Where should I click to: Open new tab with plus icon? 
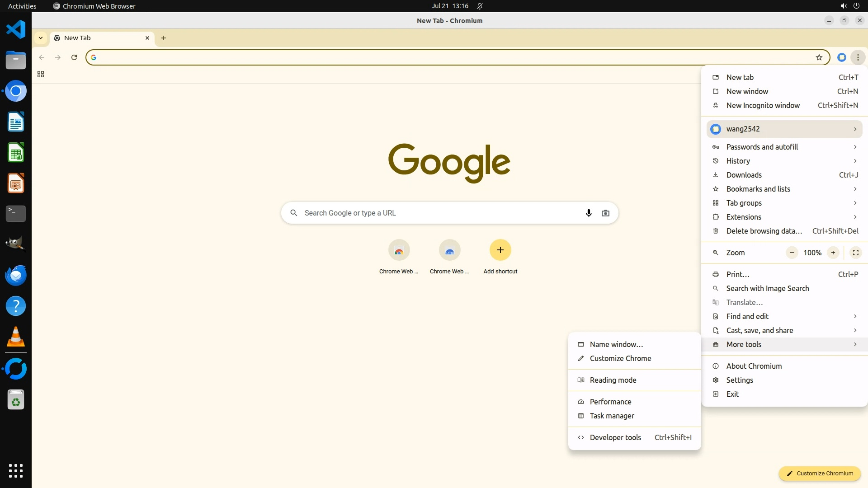pos(164,38)
